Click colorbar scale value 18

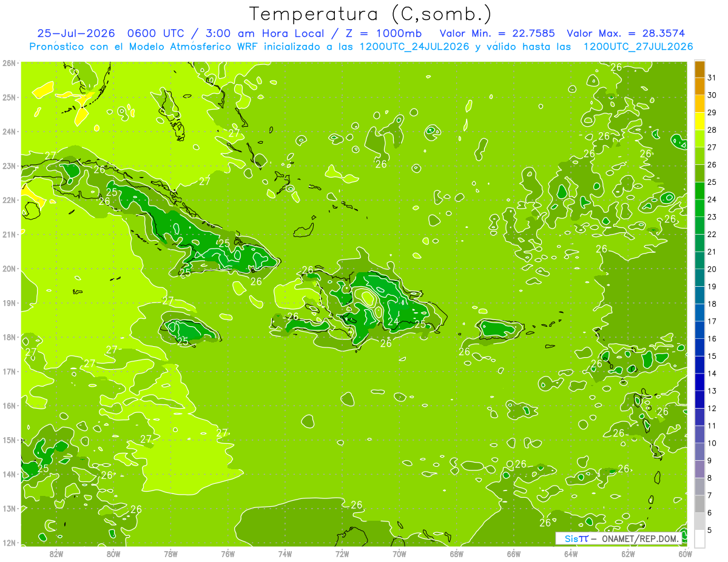point(712,304)
